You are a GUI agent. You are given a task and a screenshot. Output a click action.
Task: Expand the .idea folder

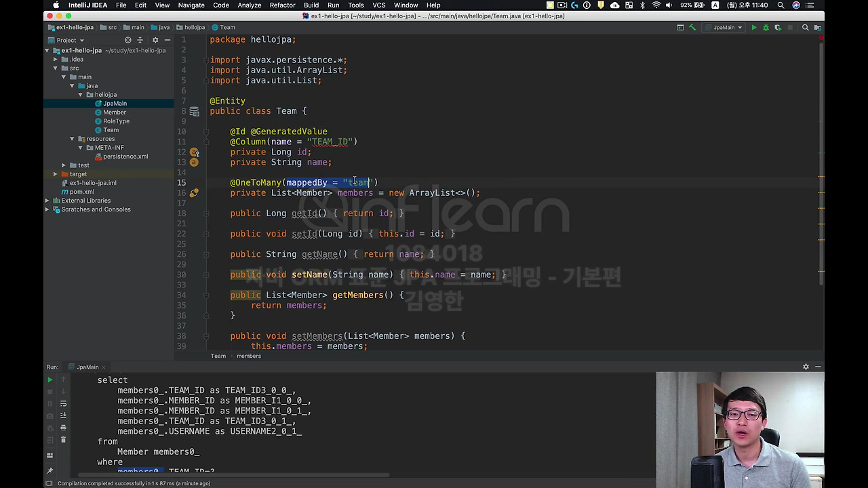[56, 59]
